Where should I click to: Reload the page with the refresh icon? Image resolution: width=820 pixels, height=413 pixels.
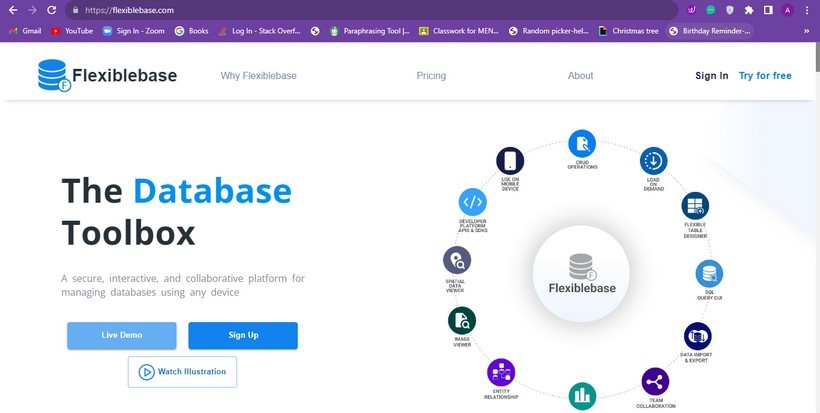(x=51, y=10)
